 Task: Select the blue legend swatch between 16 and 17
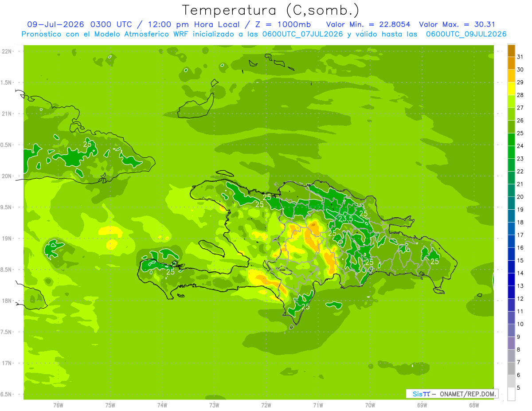click(511, 242)
